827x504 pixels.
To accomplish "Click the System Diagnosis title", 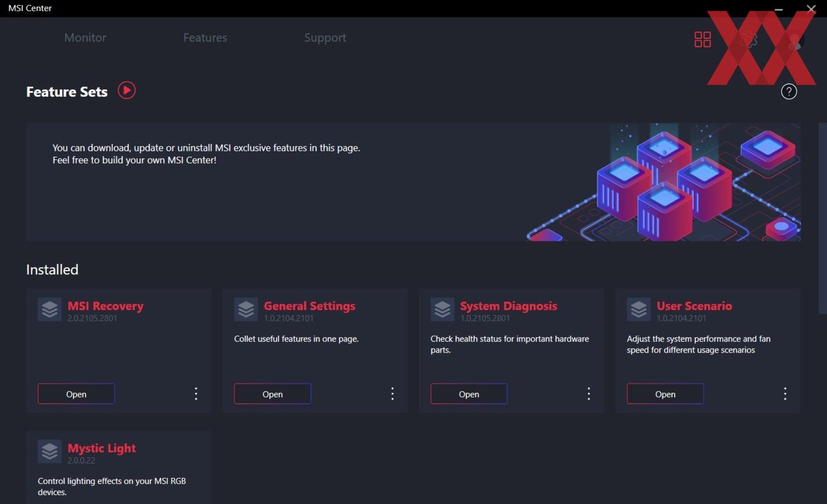I will click(508, 306).
